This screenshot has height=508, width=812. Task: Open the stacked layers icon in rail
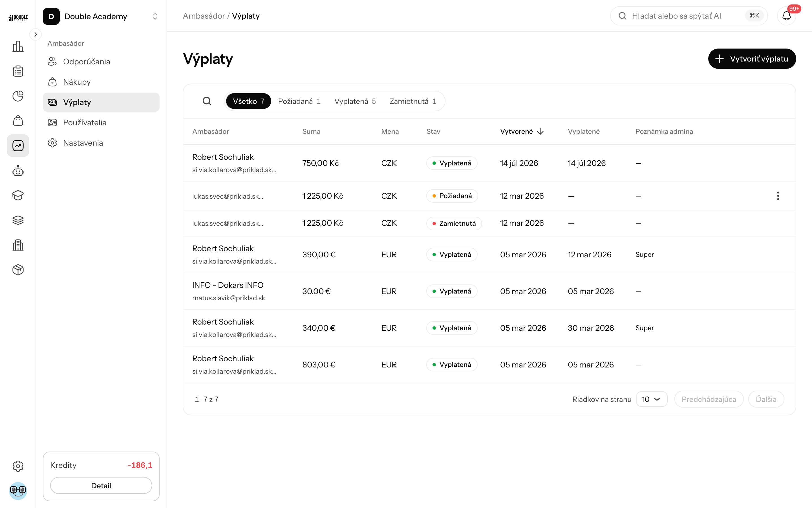[18, 220]
